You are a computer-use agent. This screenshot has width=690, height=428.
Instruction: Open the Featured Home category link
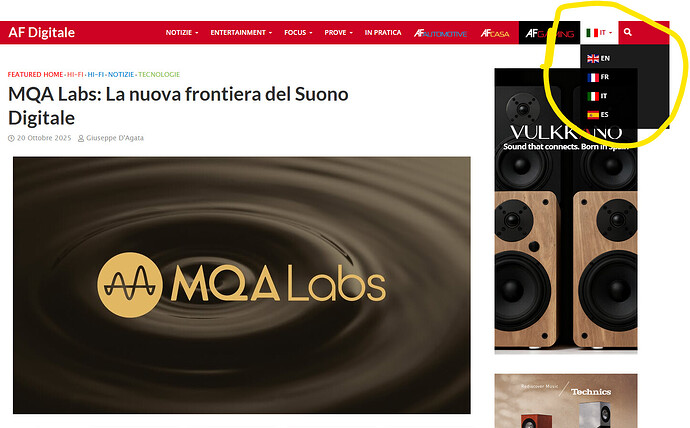pyautogui.click(x=35, y=74)
